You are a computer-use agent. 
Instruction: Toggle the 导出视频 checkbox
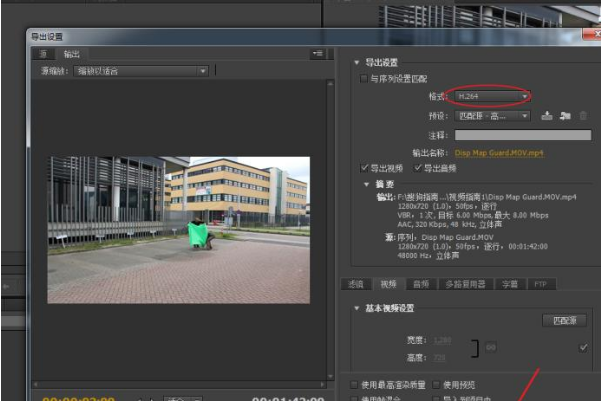click(364, 168)
